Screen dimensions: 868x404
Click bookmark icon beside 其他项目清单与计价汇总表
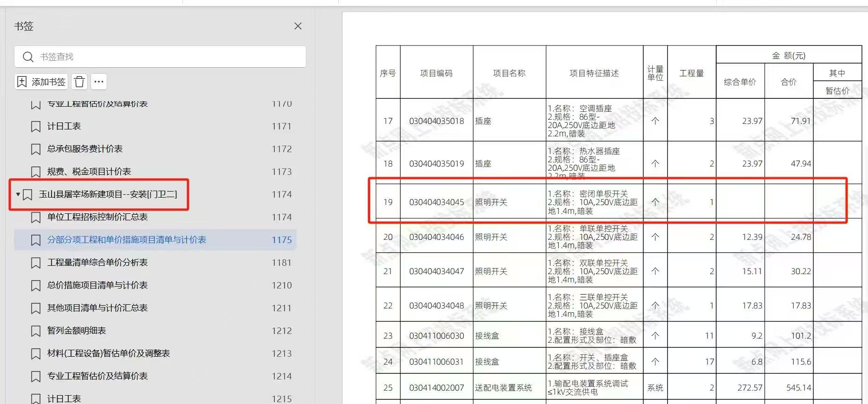[36, 308]
